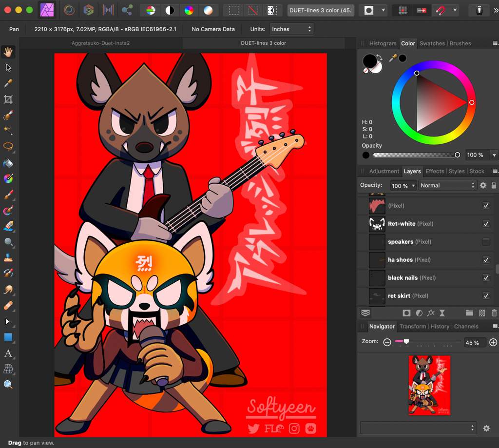
Task: Toggle Quick Mask mode
Action: [x=369, y=11]
